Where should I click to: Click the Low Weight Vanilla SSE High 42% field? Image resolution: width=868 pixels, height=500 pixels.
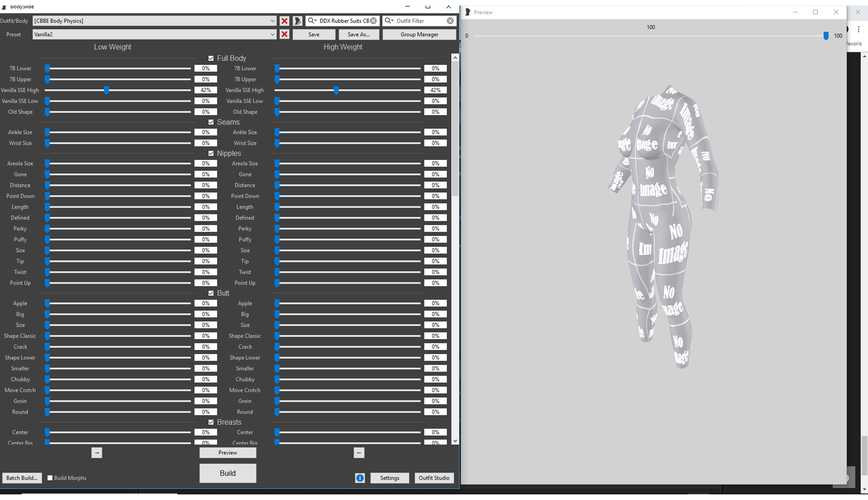coord(206,90)
